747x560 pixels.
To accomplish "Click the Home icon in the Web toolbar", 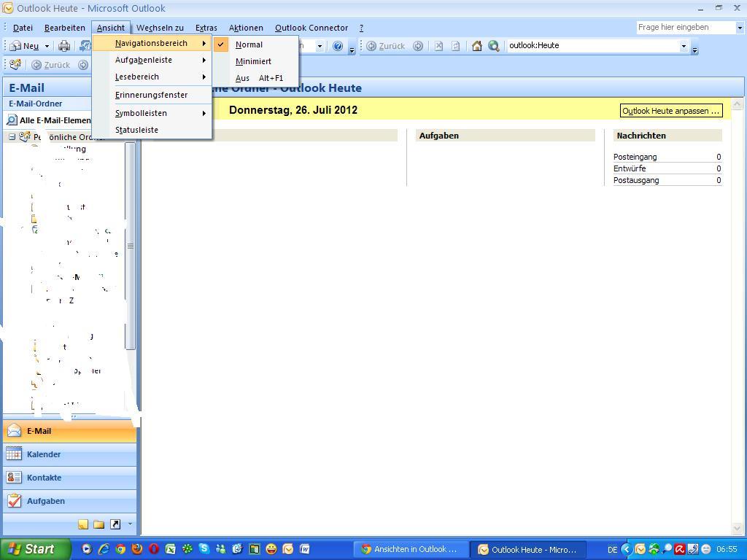I will click(476, 46).
